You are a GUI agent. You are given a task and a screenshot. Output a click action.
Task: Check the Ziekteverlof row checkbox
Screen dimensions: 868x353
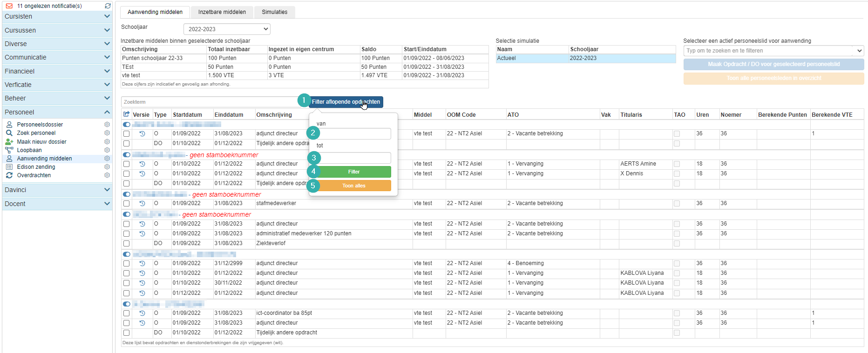point(126,244)
